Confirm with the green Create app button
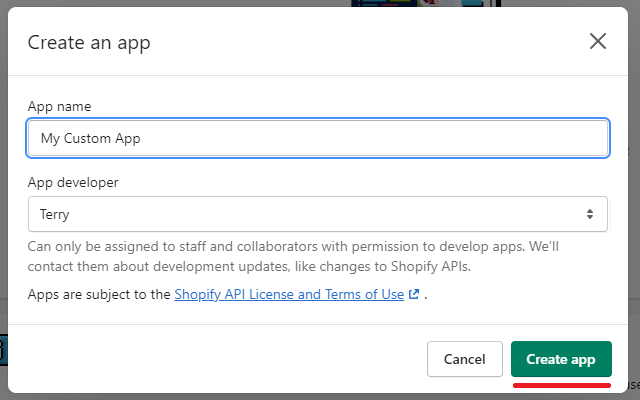The height and width of the screenshot is (400, 640). (561, 359)
